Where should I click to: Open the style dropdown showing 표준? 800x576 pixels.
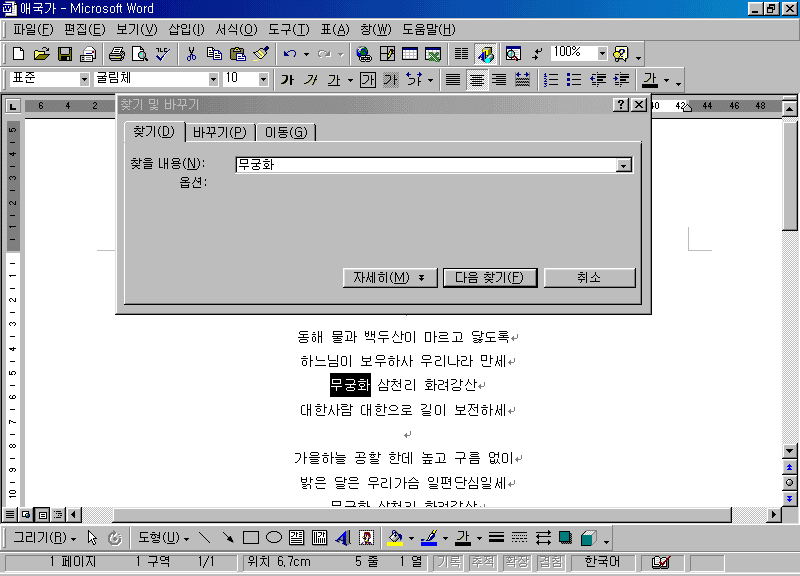(84, 79)
